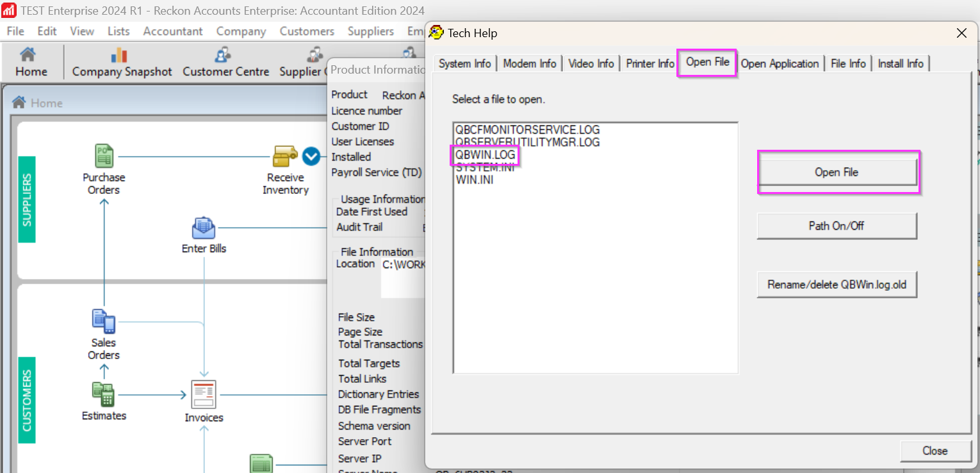The width and height of the screenshot is (980, 473).
Task: Click the Open File button
Action: [837, 172]
